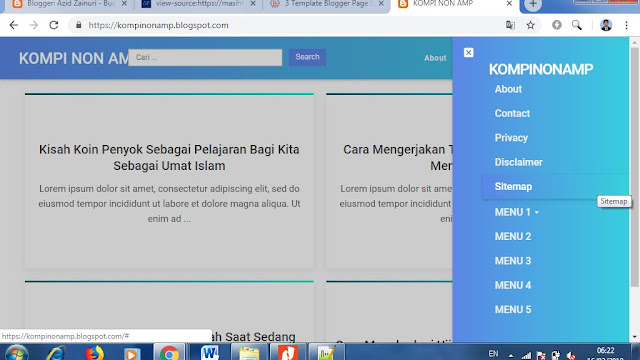Image resolution: width=640 pixels, height=360 pixels.
Task: Open the Chrome profile avatar
Action: [606, 25]
